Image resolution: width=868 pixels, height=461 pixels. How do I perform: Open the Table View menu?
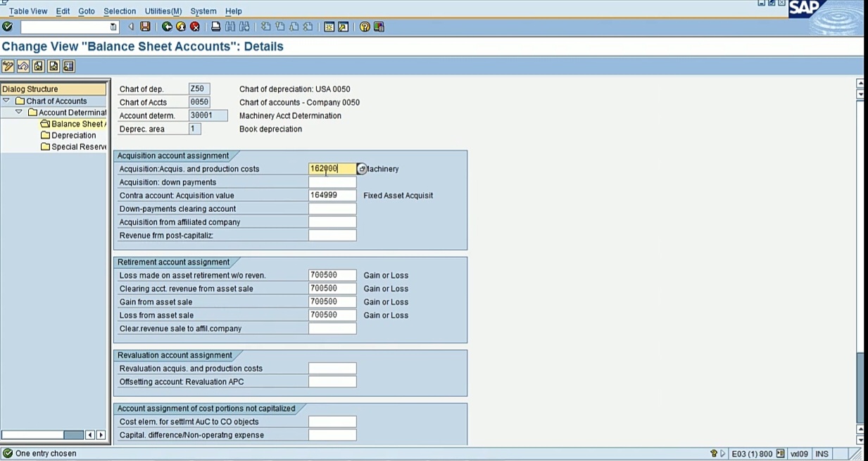[28, 11]
